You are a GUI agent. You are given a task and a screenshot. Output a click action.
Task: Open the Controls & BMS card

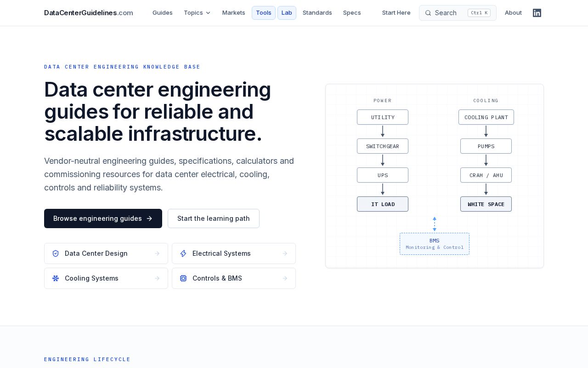click(x=234, y=278)
